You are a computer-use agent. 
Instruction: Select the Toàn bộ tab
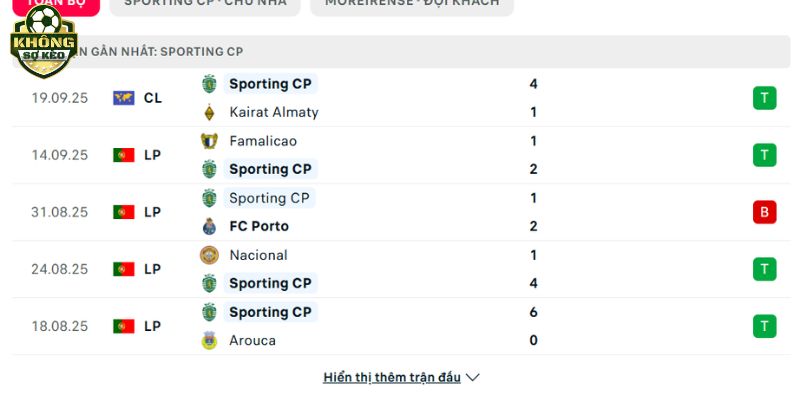56,5
